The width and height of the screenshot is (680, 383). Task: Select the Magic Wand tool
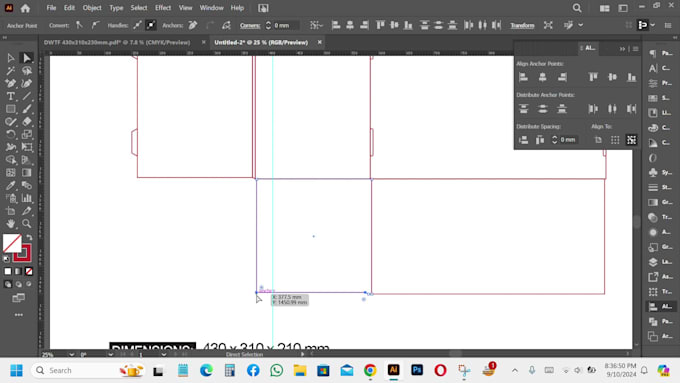11,70
